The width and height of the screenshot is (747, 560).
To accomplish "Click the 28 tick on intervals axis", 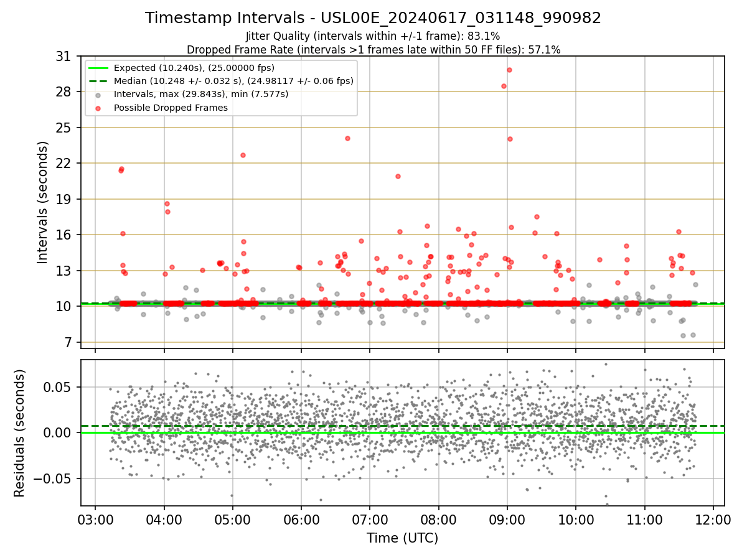I will click(x=64, y=92).
